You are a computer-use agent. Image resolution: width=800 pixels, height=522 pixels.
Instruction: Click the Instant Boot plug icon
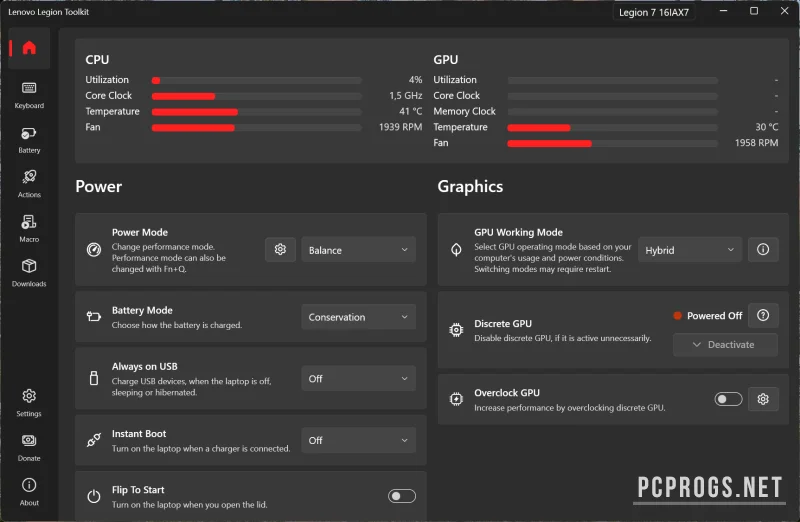(x=94, y=440)
